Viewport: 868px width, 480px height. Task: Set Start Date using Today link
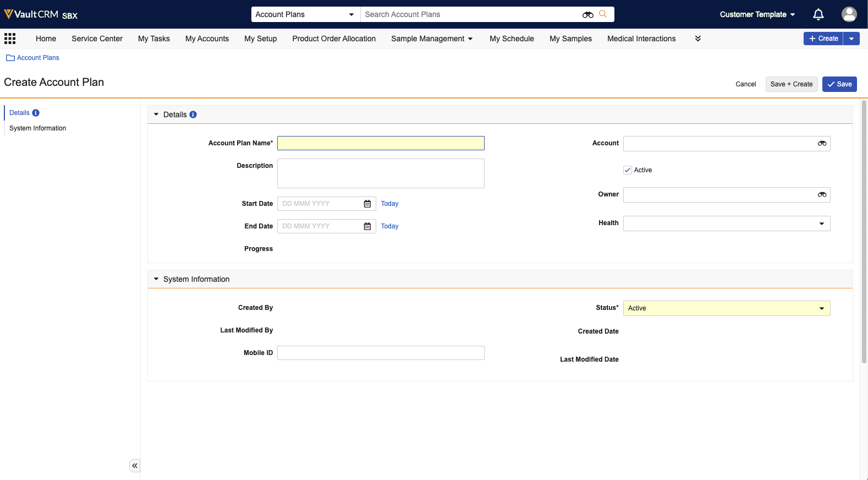point(389,204)
